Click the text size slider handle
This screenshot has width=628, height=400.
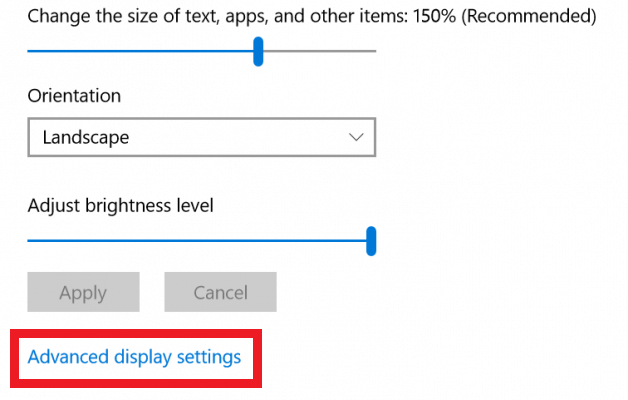[x=258, y=51]
